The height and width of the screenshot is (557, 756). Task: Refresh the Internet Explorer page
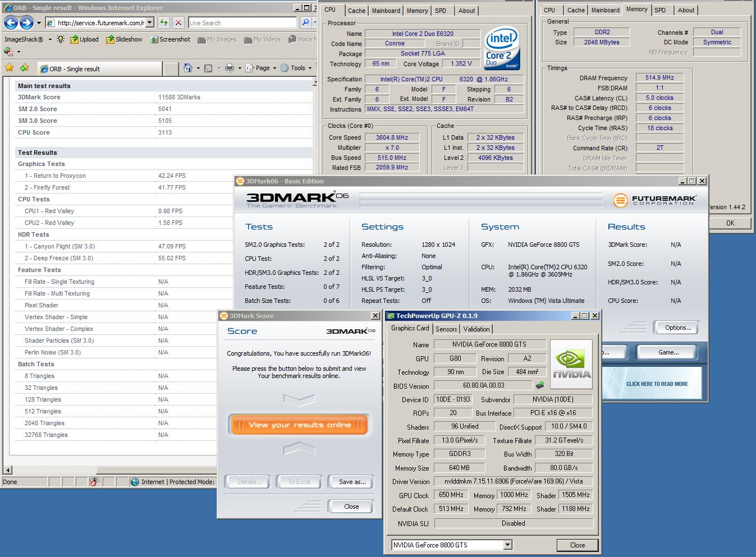pyautogui.click(x=163, y=22)
